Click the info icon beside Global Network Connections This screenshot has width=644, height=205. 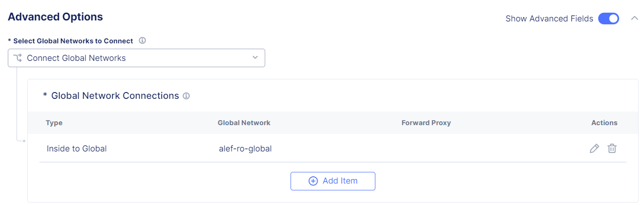pyautogui.click(x=186, y=96)
